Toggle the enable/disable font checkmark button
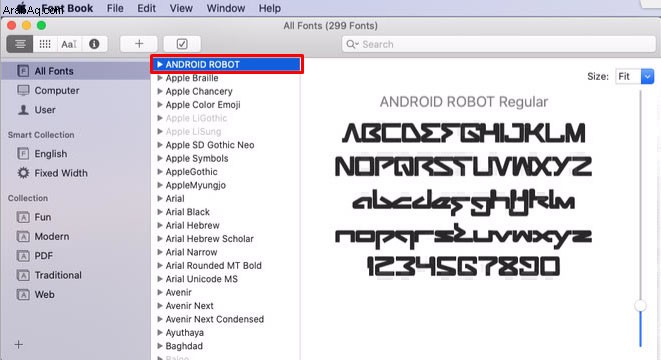The height and width of the screenshot is (360, 661). pos(182,43)
